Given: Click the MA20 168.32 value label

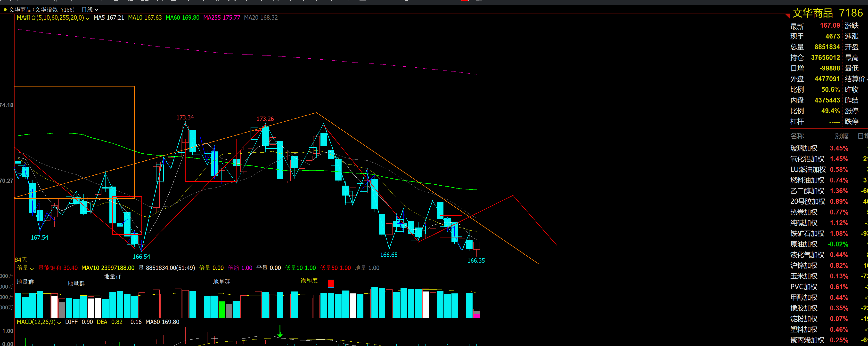Looking at the screenshot, I should (261, 17).
